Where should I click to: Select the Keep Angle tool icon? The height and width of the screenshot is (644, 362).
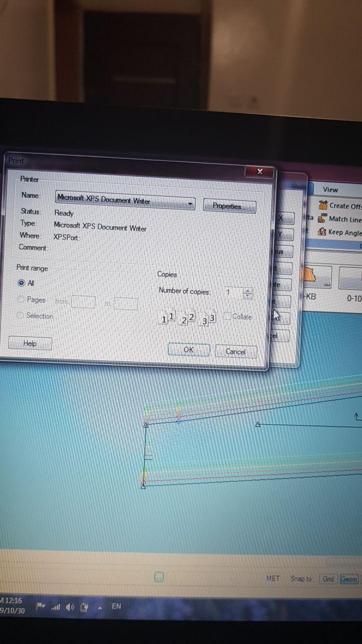click(322, 232)
